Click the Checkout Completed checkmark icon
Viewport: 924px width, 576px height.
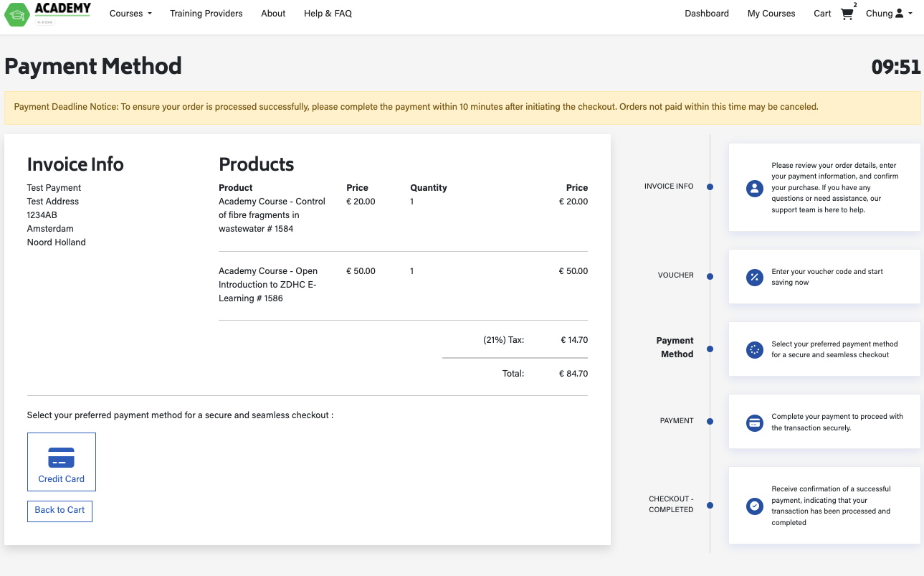tap(754, 506)
